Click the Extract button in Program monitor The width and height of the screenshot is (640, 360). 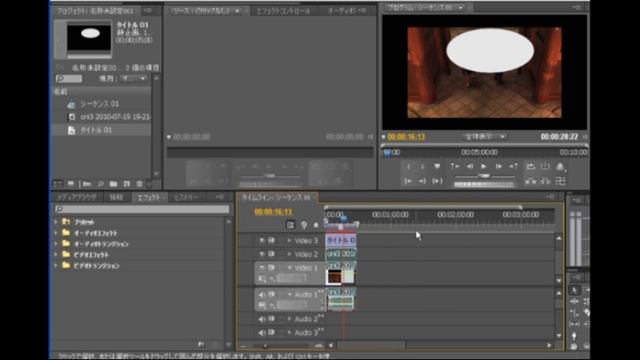pyautogui.click(x=545, y=181)
